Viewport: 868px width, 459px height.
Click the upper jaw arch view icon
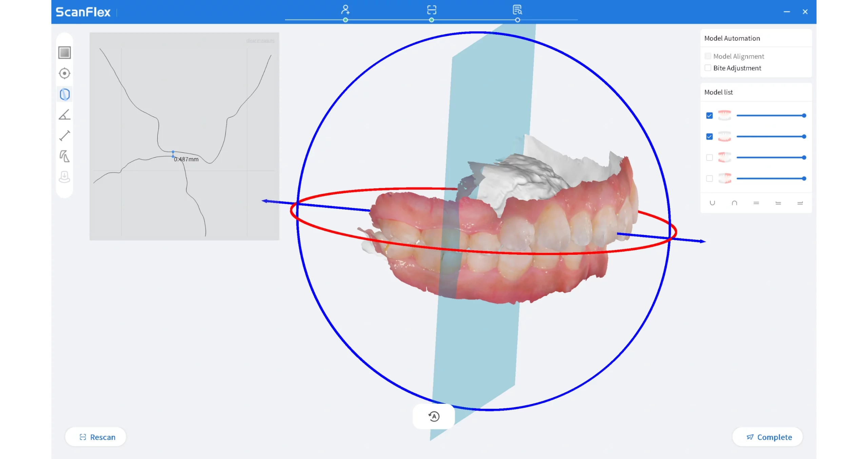[734, 203]
